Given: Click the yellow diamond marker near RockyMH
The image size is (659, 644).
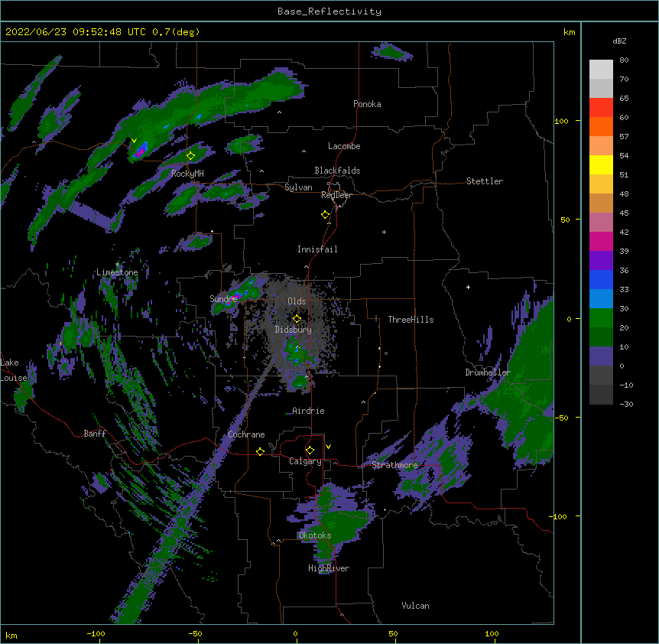Looking at the screenshot, I should [x=190, y=156].
